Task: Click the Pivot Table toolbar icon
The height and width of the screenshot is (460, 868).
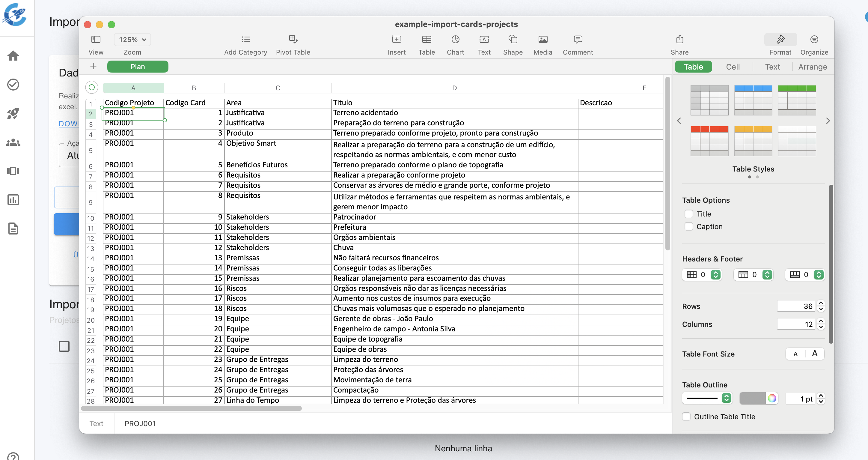Action: [293, 40]
